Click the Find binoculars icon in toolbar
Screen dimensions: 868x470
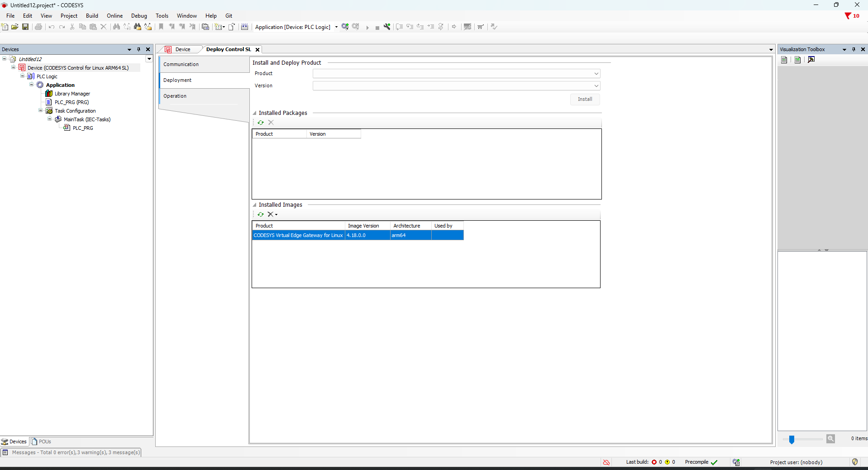point(116,27)
